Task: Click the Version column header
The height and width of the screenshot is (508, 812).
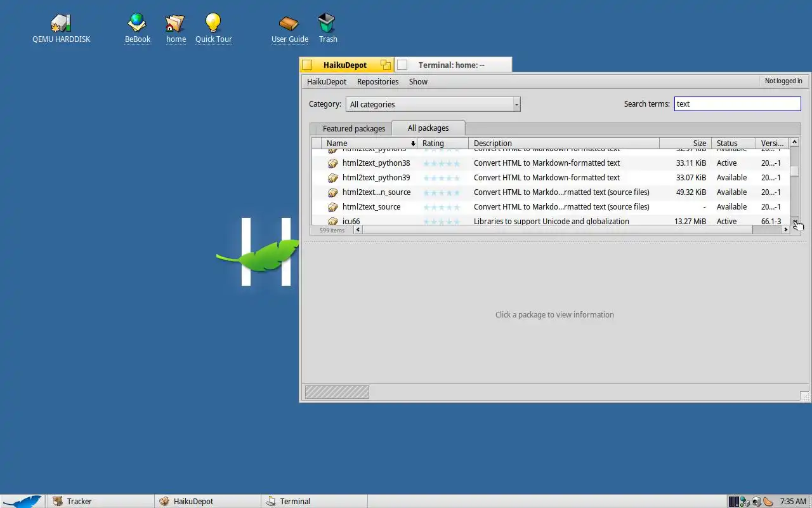Action: coord(773,144)
